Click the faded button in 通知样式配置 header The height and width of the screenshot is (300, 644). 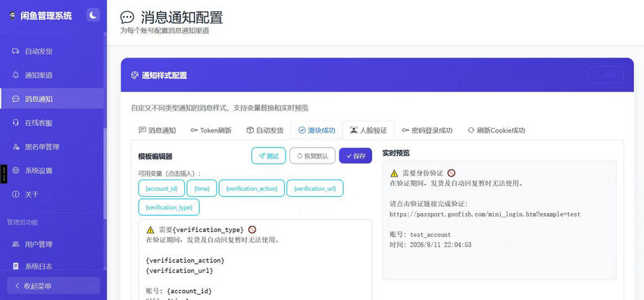(606, 75)
